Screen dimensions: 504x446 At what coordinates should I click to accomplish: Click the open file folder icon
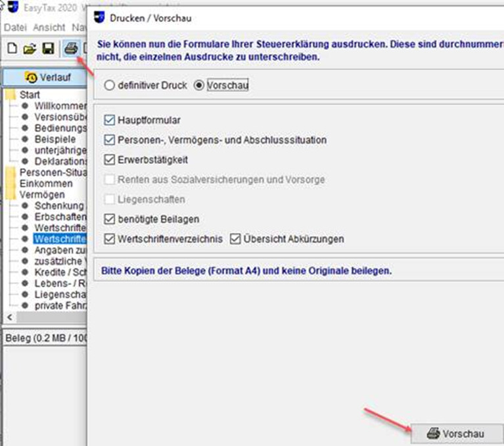tap(30, 48)
